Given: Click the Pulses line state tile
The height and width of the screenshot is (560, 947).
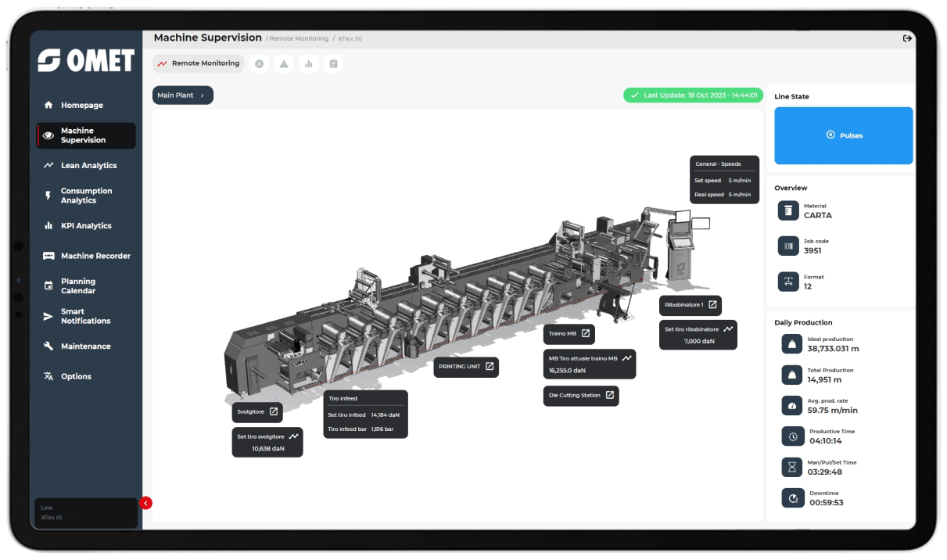Looking at the screenshot, I should coord(844,135).
